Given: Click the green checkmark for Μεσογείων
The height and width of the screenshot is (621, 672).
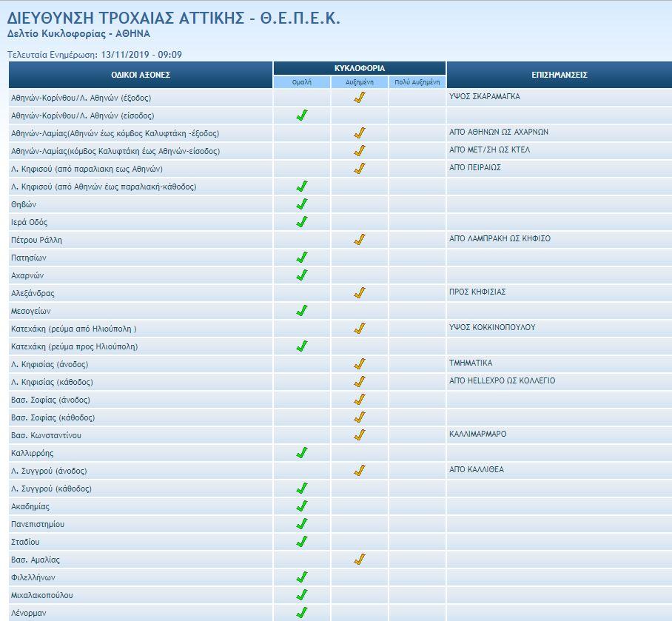Looking at the screenshot, I should coord(301,311).
